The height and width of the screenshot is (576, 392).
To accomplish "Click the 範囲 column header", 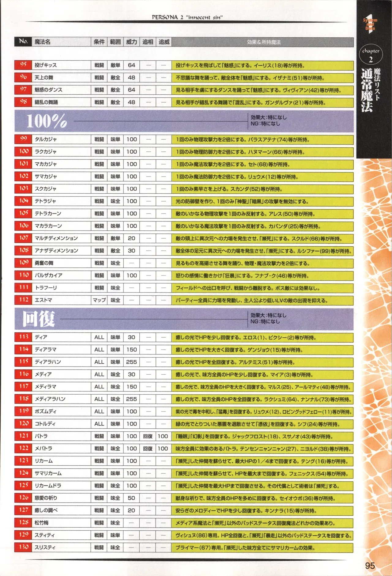I will click(x=115, y=42).
